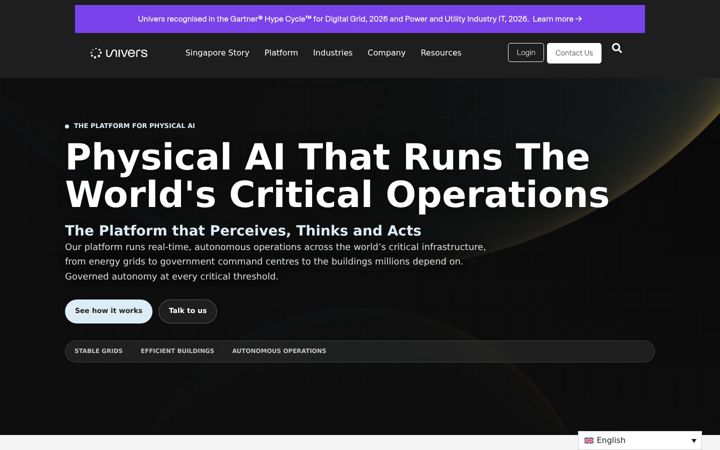Switch to the Autonomous Operations tab

[x=279, y=351]
